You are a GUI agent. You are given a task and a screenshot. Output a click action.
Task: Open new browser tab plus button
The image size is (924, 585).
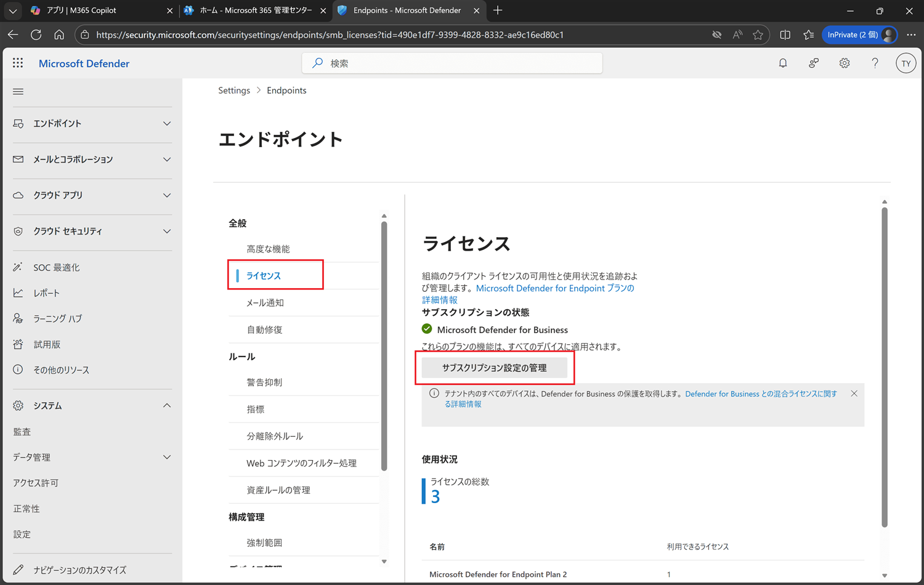[498, 10]
